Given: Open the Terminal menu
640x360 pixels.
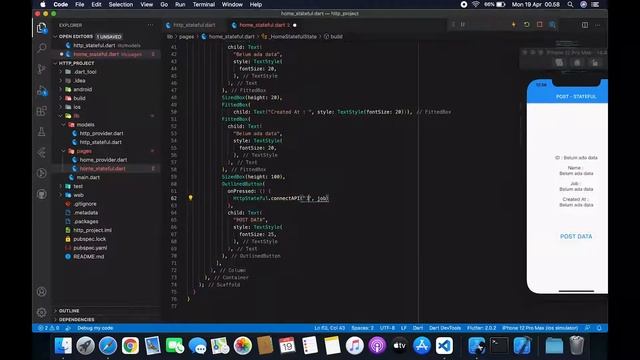Looking at the screenshot, I should tap(204, 4).
